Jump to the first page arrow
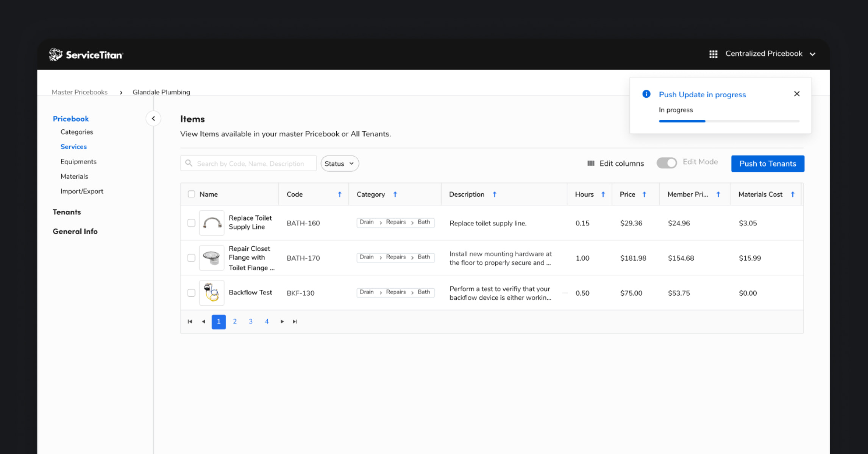This screenshot has width=868, height=454. (190, 322)
